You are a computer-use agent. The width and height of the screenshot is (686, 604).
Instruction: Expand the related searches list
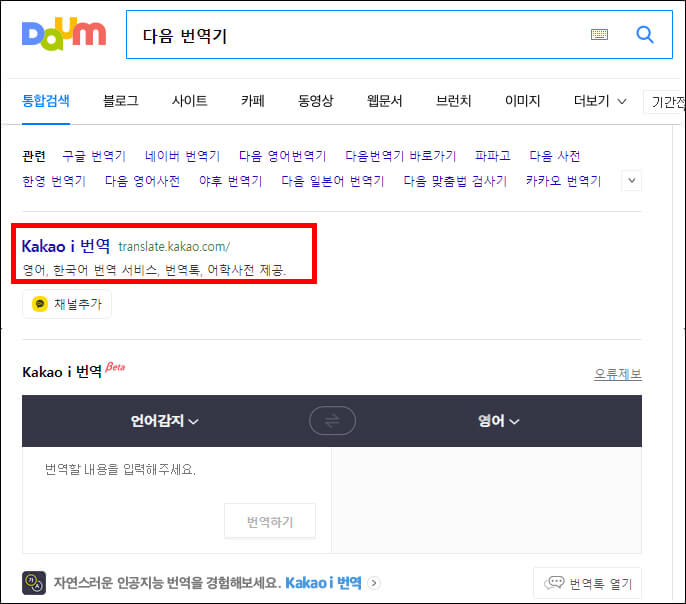[631, 181]
